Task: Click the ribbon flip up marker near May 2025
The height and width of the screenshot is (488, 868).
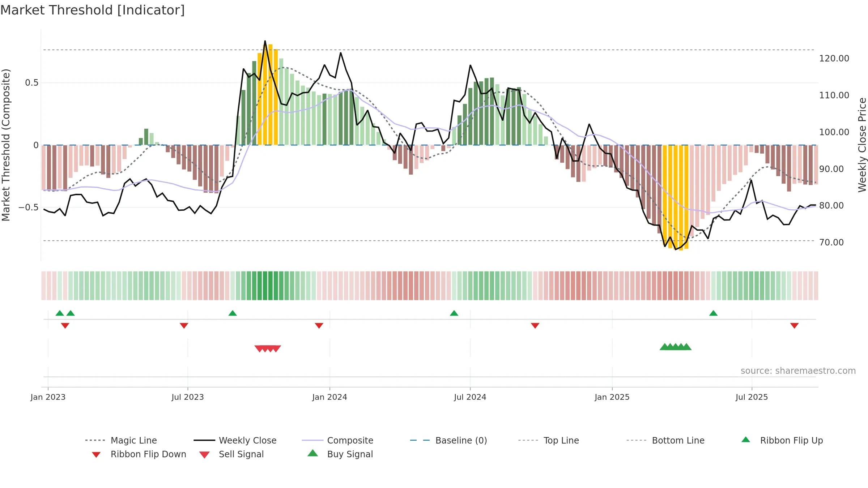Action: pos(713,313)
